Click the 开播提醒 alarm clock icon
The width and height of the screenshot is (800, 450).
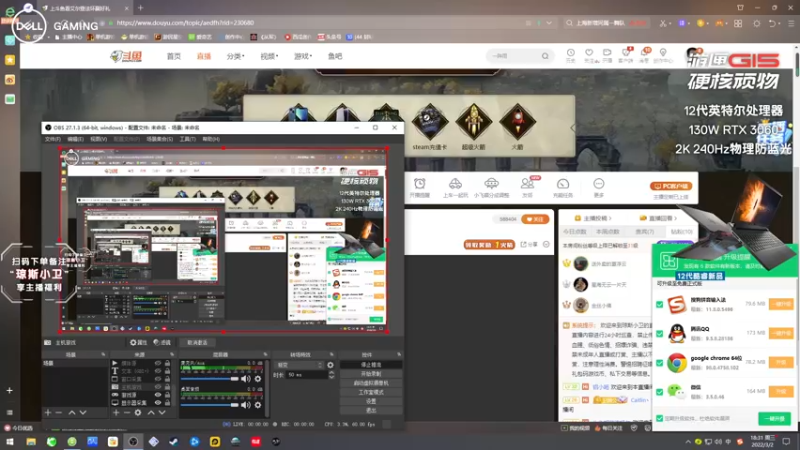[419, 184]
